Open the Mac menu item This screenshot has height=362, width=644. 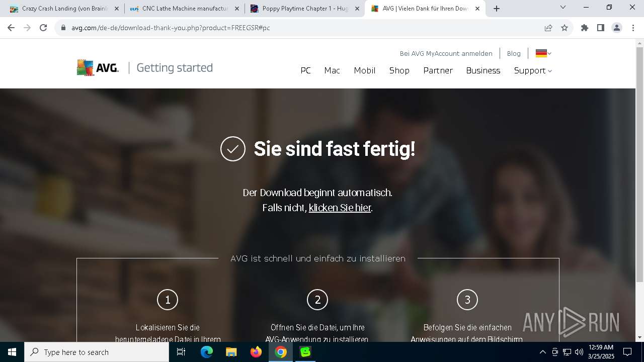pos(332,70)
